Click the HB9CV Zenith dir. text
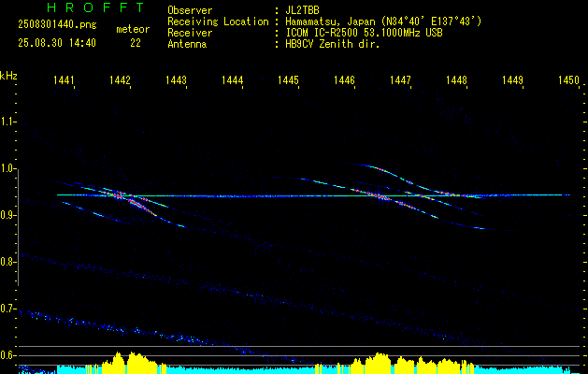The image size is (588, 374). 332,44
